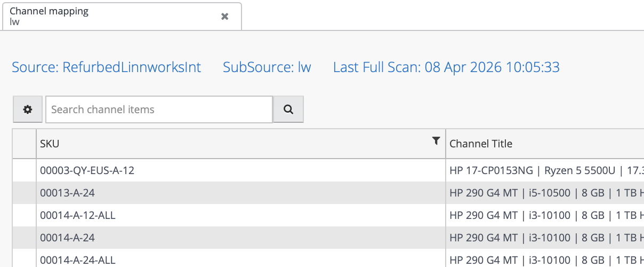Click the magnifier search button
This screenshot has width=644, height=267.
[288, 109]
